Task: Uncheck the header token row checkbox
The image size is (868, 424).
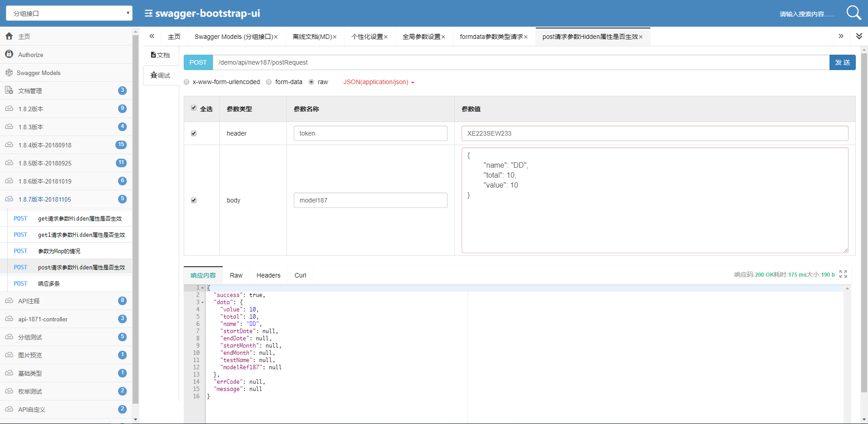Action: (194, 133)
